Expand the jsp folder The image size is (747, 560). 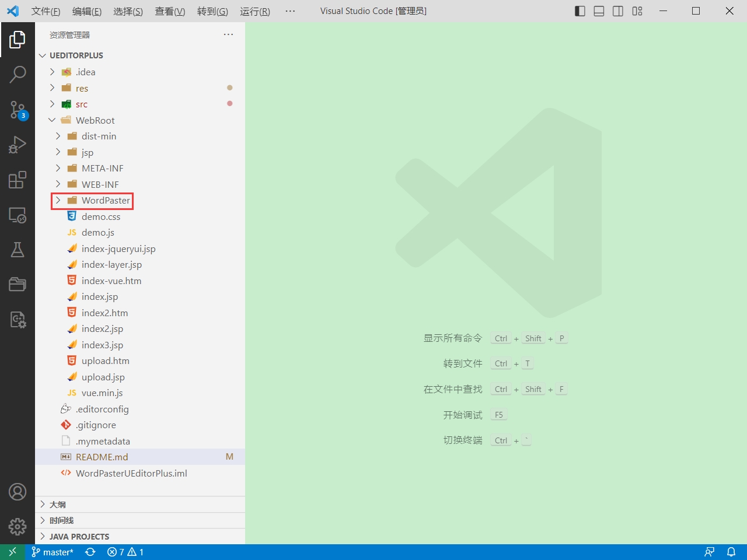coord(140,152)
